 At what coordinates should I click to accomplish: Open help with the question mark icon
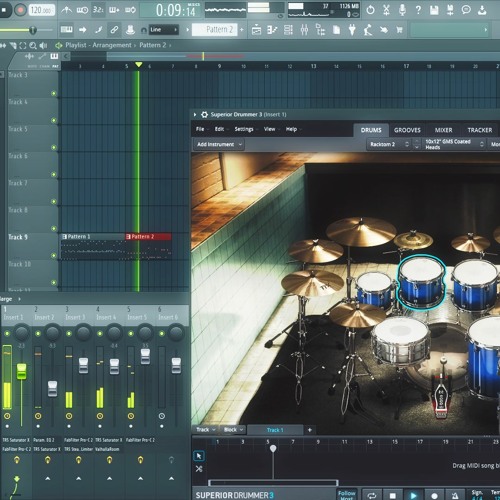(x=418, y=10)
